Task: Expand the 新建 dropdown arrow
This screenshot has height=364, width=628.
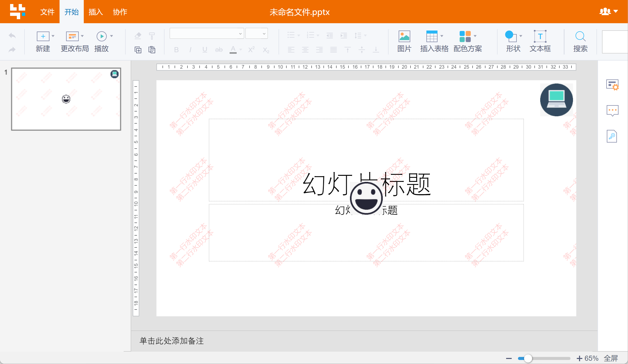Action: coord(53,36)
